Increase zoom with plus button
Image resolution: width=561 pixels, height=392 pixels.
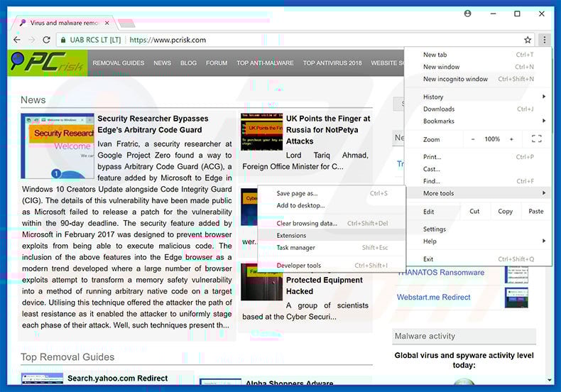[511, 139]
